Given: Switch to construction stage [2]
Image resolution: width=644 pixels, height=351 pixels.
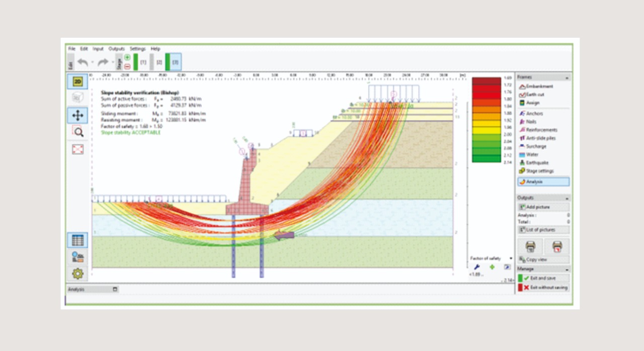Looking at the screenshot, I should click(158, 62).
